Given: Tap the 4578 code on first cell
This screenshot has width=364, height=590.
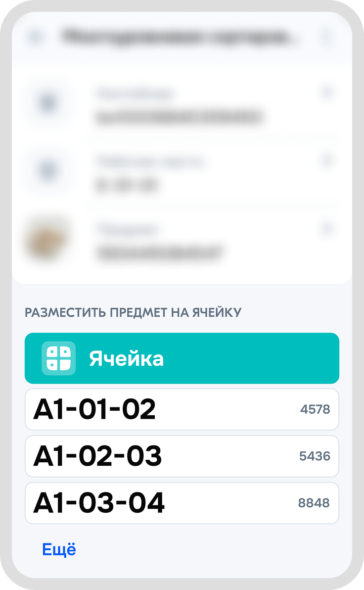Looking at the screenshot, I should (315, 409).
